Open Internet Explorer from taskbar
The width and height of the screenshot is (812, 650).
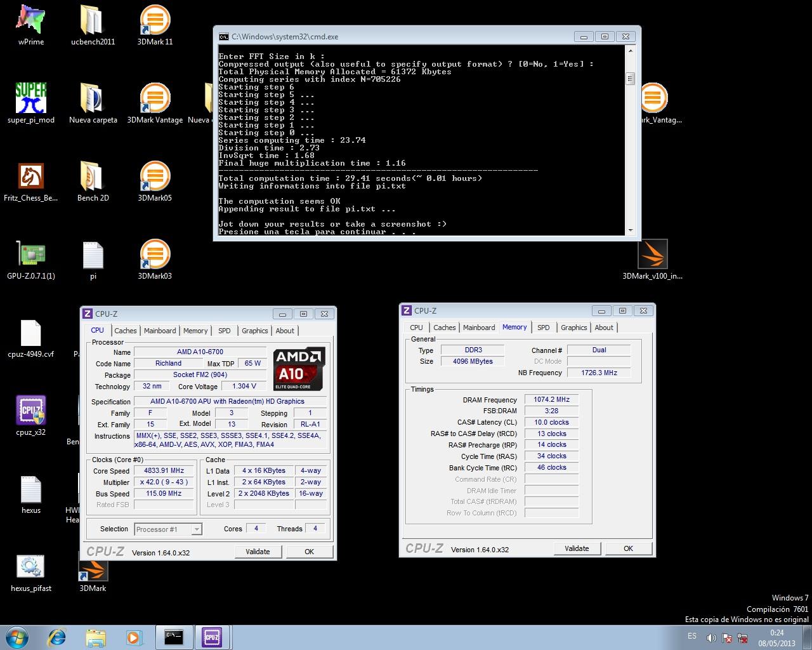57,637
